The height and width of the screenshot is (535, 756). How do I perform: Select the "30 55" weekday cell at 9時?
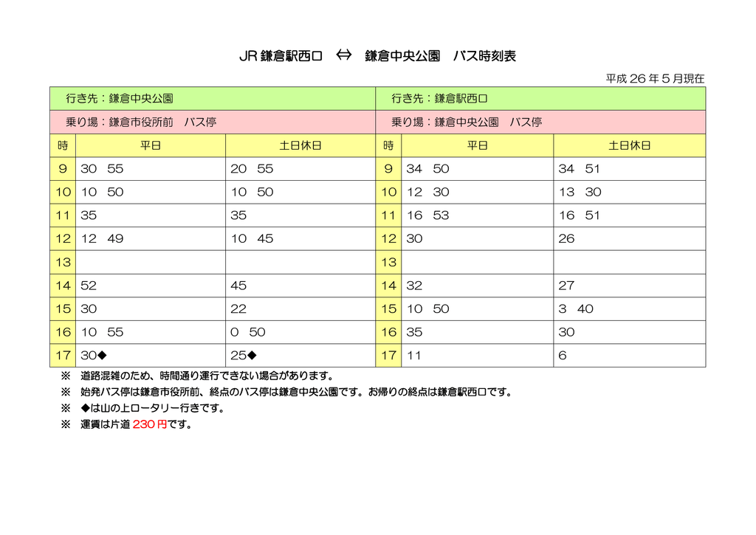click(151, 169)
